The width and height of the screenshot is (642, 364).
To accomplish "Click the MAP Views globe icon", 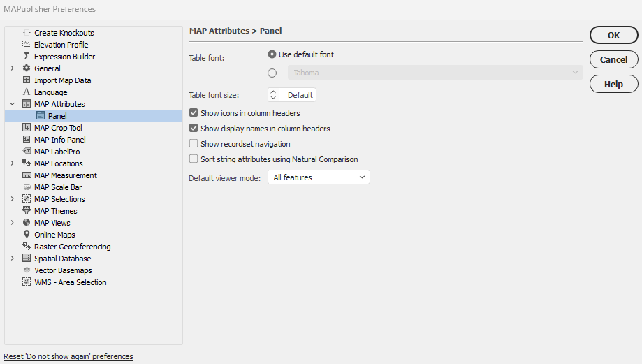I will tap(27, 222).
